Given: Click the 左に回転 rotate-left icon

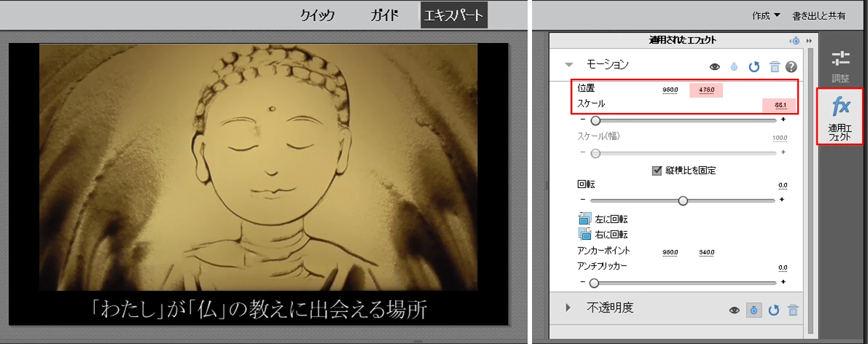Looking at the screenshot, I should [x=584, y=219].
